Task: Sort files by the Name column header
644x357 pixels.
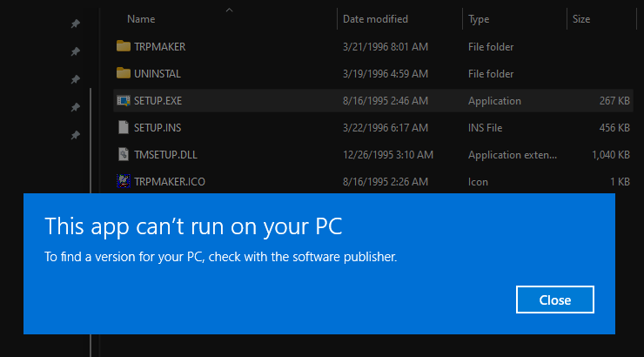Action: (x=141, y=18)
